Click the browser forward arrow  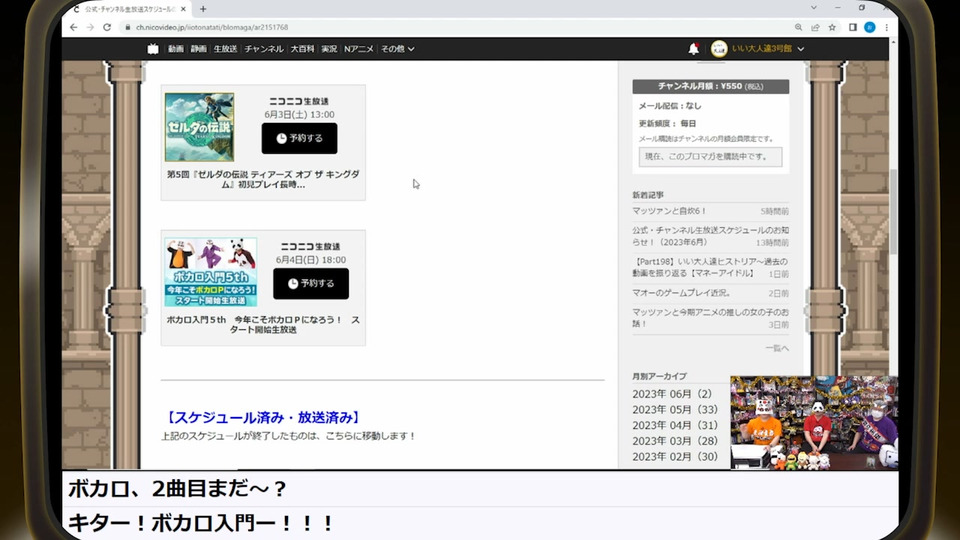(x=90, y=28)
